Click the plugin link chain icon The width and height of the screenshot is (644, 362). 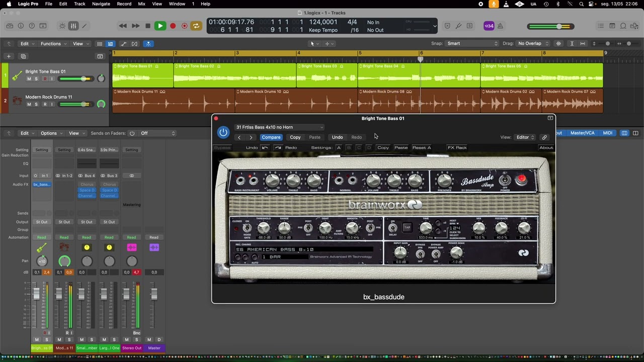pos(544,137)
